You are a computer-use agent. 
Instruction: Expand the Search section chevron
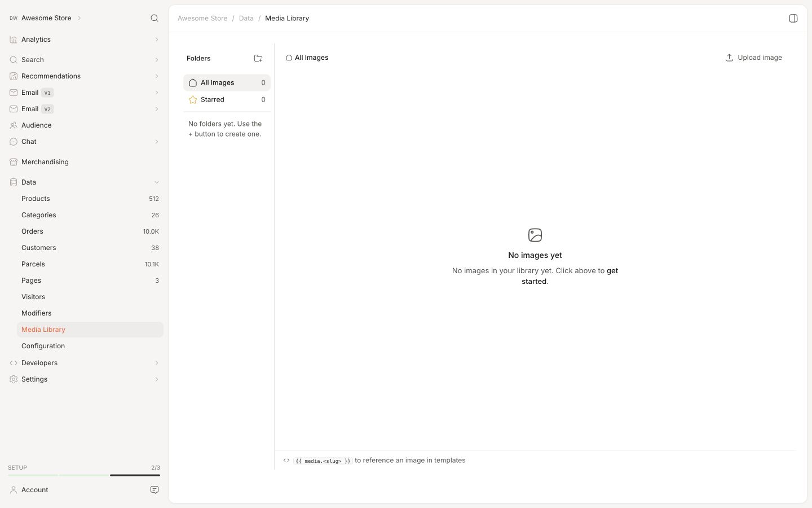coord(157,60)
